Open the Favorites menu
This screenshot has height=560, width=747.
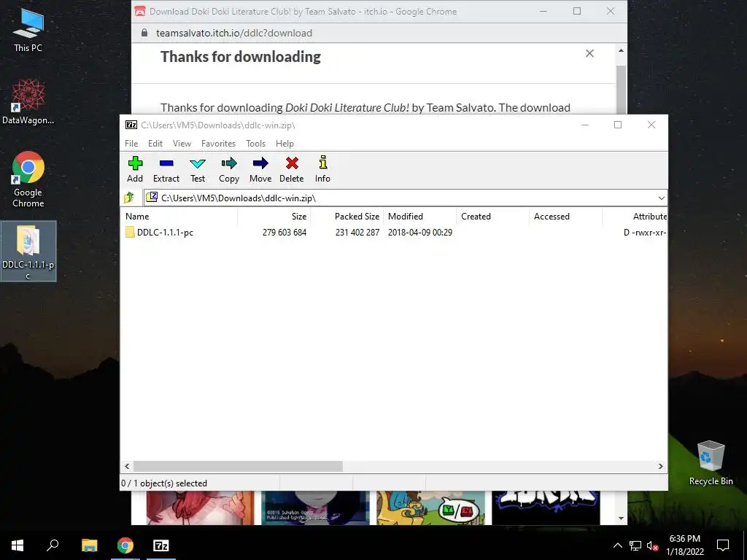point(218,144)
